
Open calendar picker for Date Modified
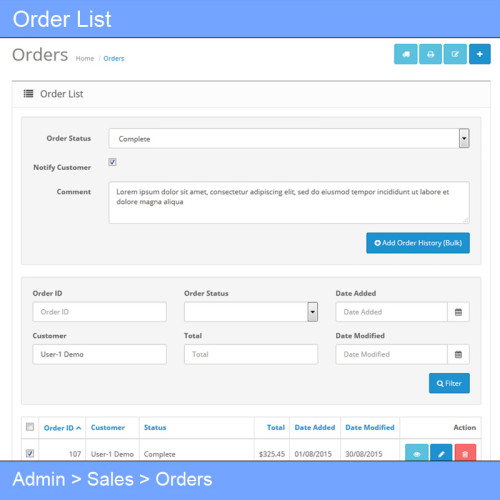(x=458, y=354)
